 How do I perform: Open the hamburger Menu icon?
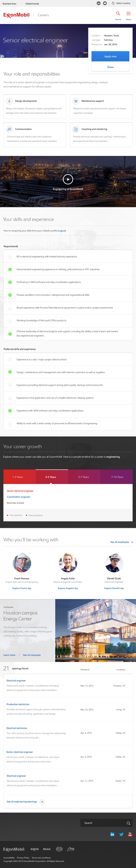(x=128, y=13)
